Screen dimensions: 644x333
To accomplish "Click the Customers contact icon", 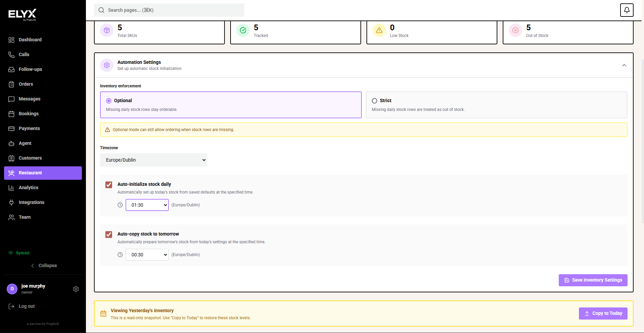I will point(11,158).
